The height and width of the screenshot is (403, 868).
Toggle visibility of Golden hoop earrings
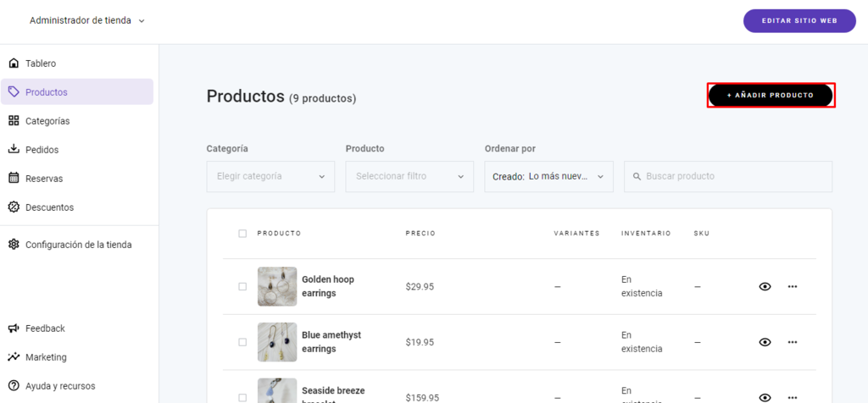765,286
